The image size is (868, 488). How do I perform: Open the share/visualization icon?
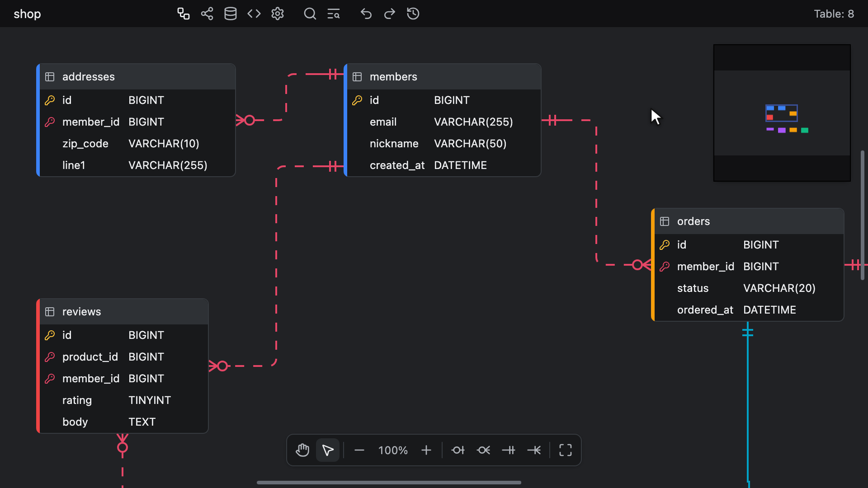click(207, 14)
